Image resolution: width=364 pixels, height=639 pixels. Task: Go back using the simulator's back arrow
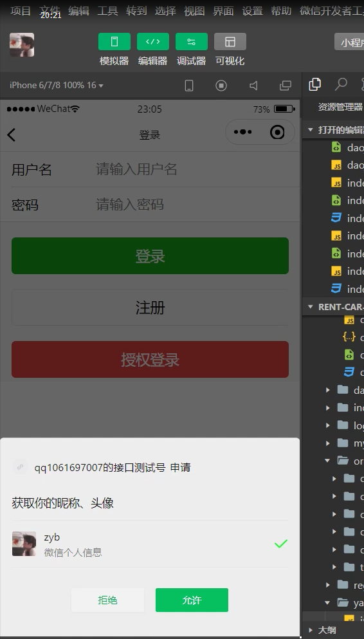[x=12, y=134]
